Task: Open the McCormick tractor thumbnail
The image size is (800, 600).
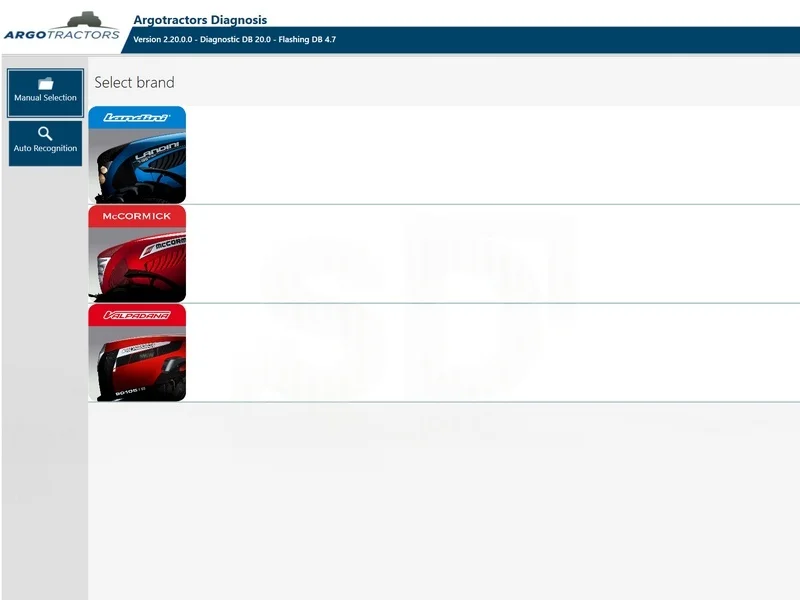Action: point(138,255)
